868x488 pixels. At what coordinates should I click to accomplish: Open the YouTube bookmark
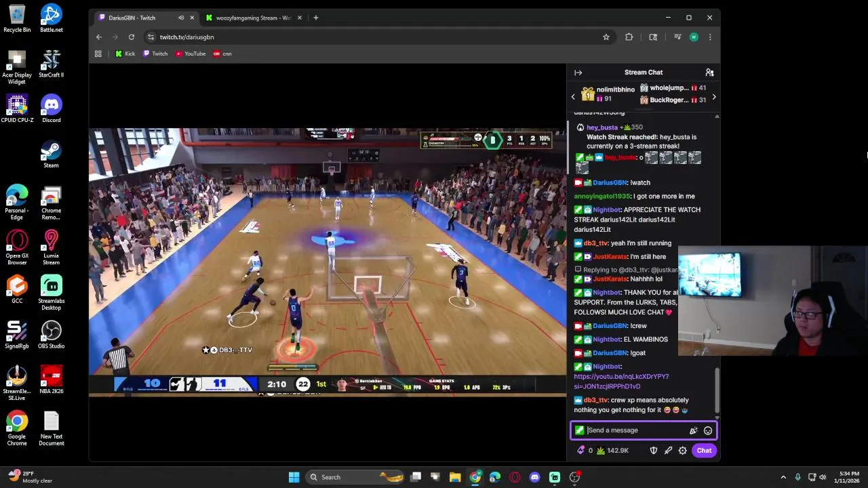(191, 54)
